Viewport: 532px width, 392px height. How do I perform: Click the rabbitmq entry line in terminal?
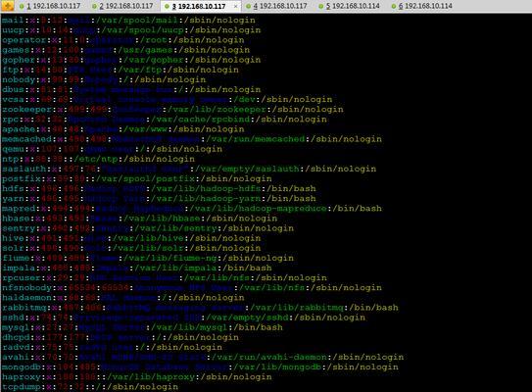click(x=200, y=308)
